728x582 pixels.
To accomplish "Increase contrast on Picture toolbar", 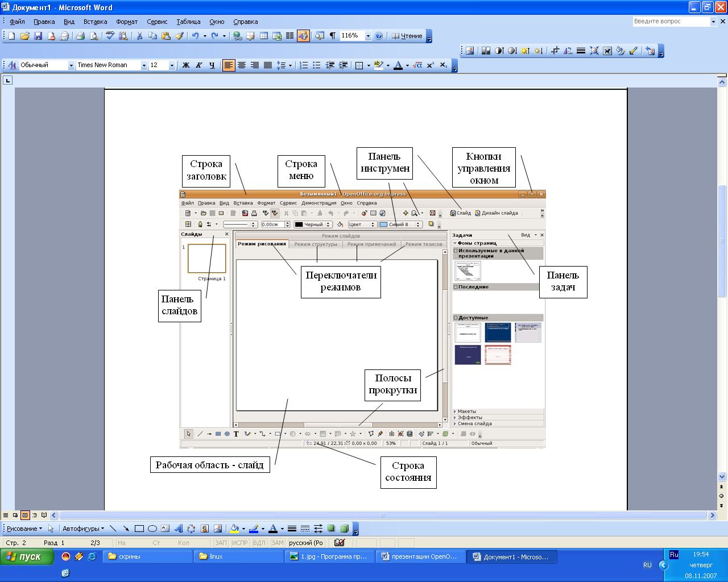I will coord(499,51).
